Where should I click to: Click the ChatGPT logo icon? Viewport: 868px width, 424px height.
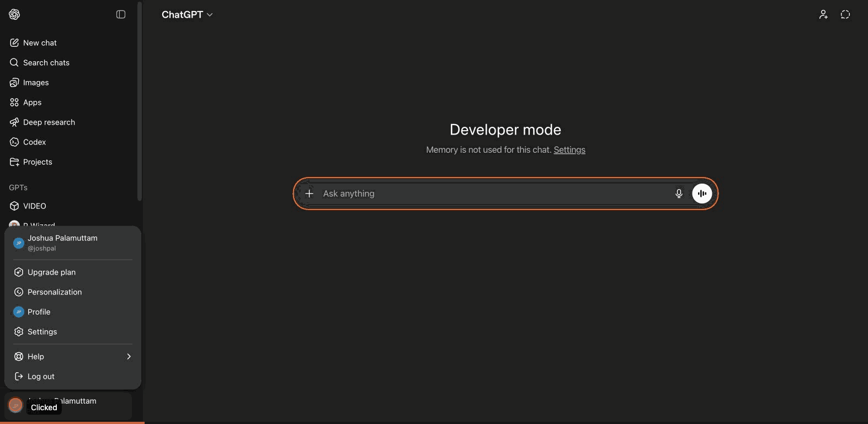click(14, 14)
